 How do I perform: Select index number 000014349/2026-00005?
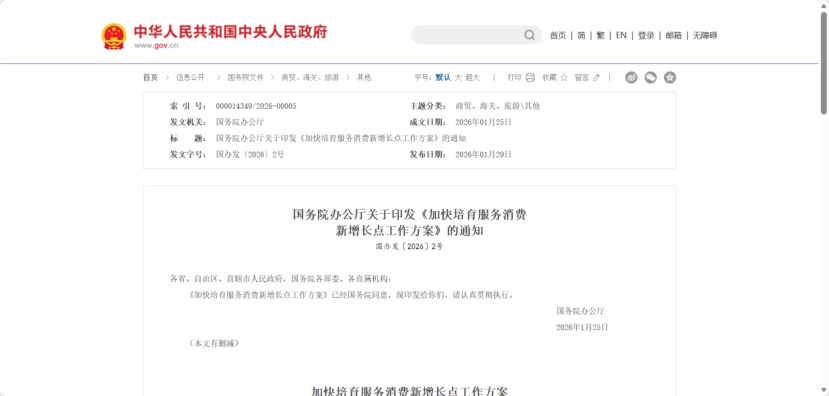coord(256,106)
